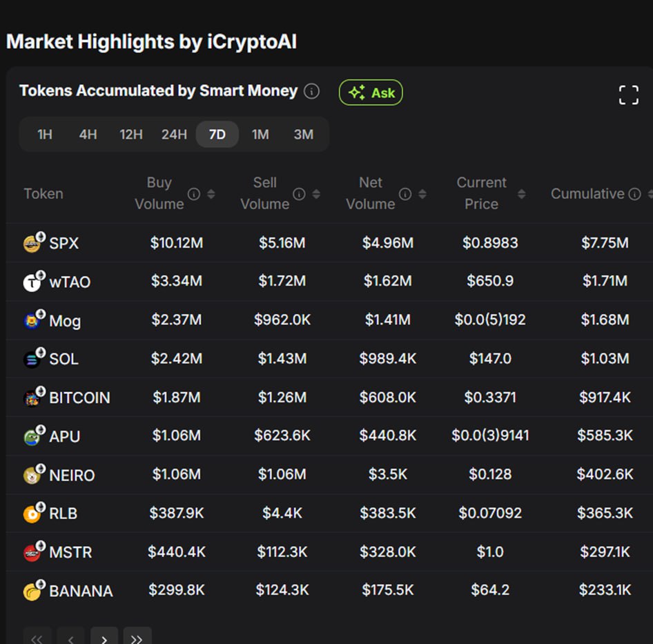Screen dimensions: 653x644
Task: Click SPX token name
Action: coord(64,243)
